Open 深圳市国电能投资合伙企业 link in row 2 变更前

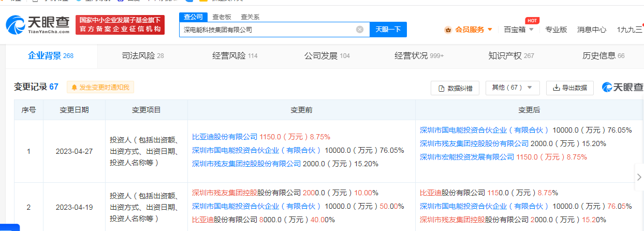click(x=257, y=206)
